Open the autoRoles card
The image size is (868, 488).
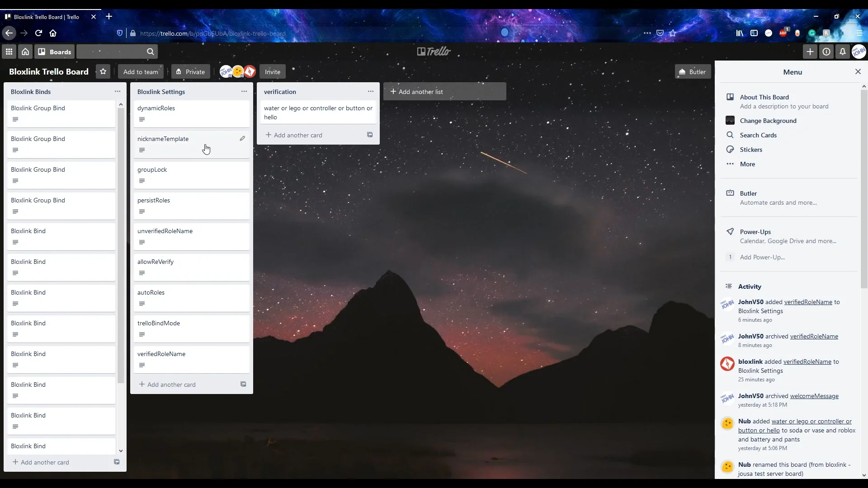click(191, 298)
